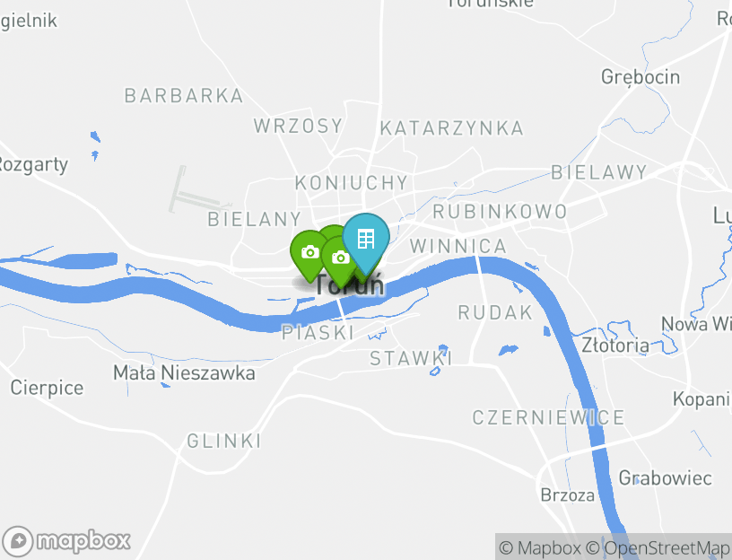
Task: Open the © OpenStreetMap attribution link
Action: click(x=658, y=547)
